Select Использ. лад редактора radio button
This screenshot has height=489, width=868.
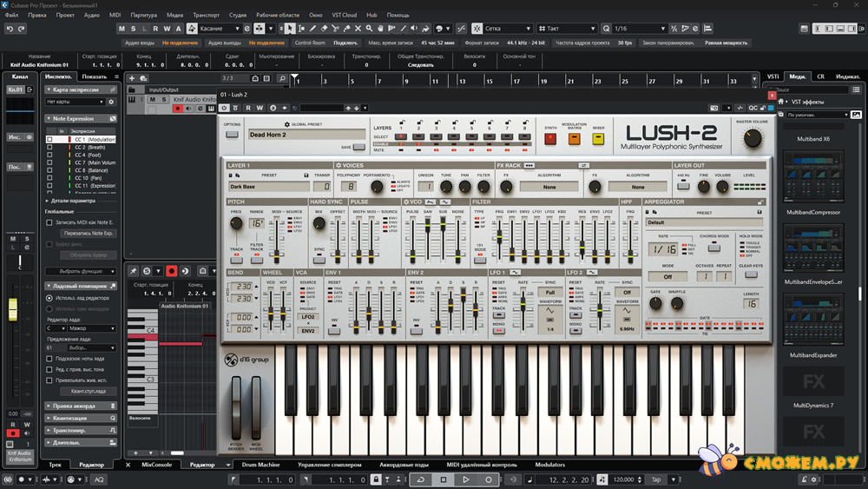pos(49,298)
